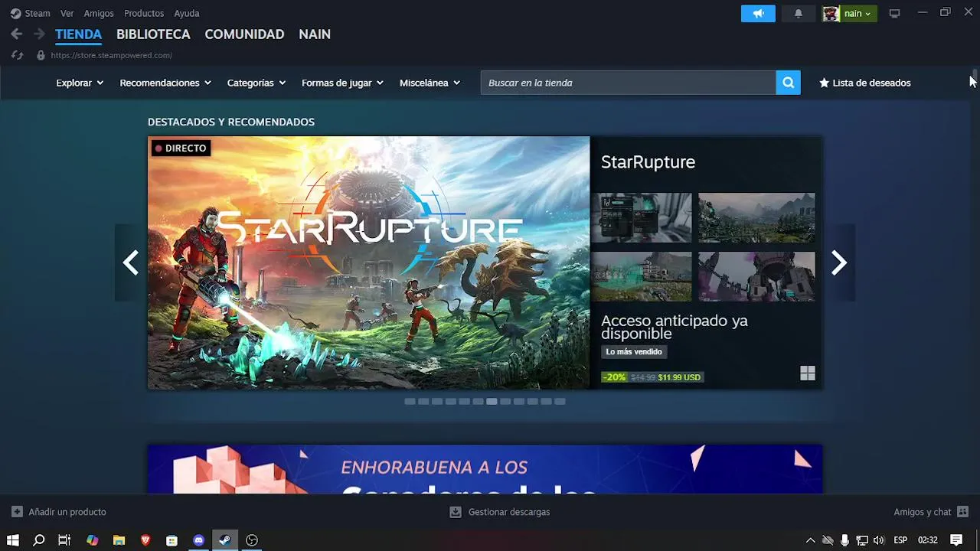View top-left StarRupture screenshot thumbnail
This screenshot has height=551, width=980.
point(642,217)
